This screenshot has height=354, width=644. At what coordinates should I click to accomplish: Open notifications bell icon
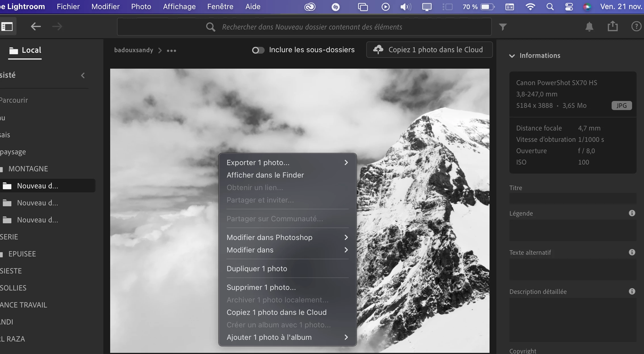589,27
